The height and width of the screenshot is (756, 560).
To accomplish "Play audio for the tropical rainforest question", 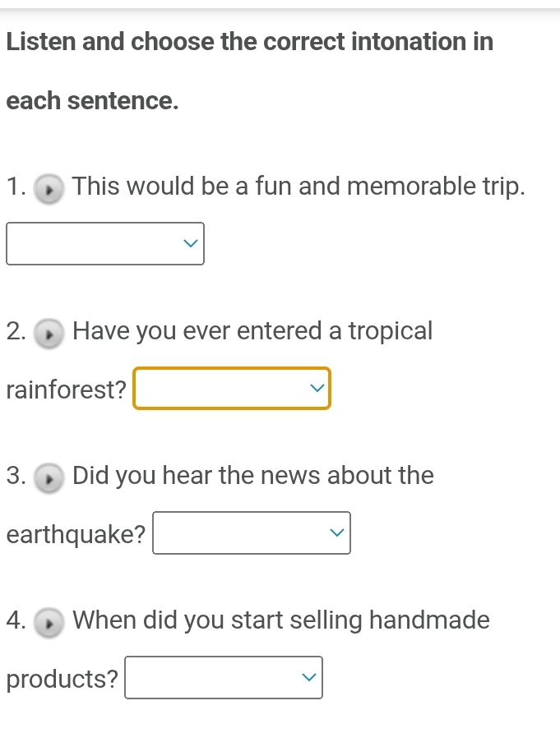I will click(50, 334).
